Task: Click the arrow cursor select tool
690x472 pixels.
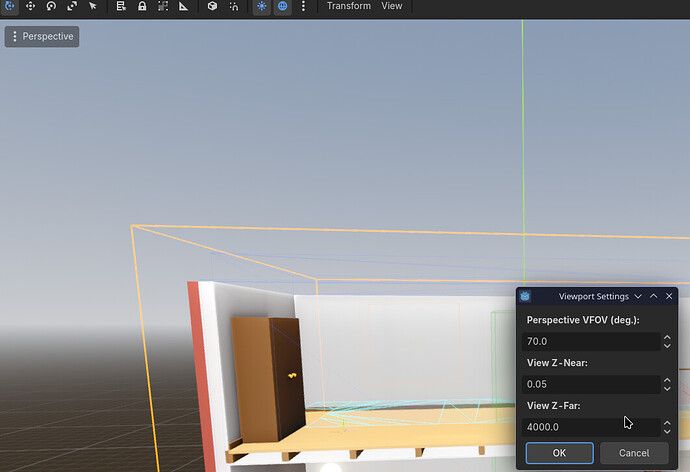Action: coord(93,6)
